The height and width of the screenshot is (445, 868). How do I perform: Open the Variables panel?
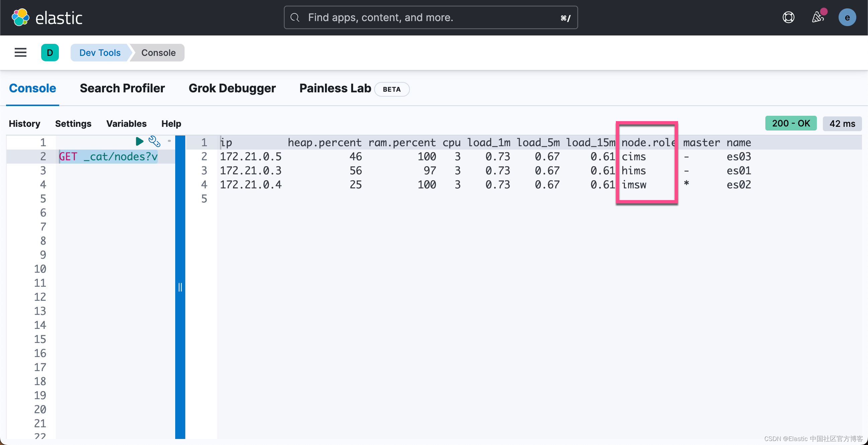pyautogui.click(x=126, y=124)
